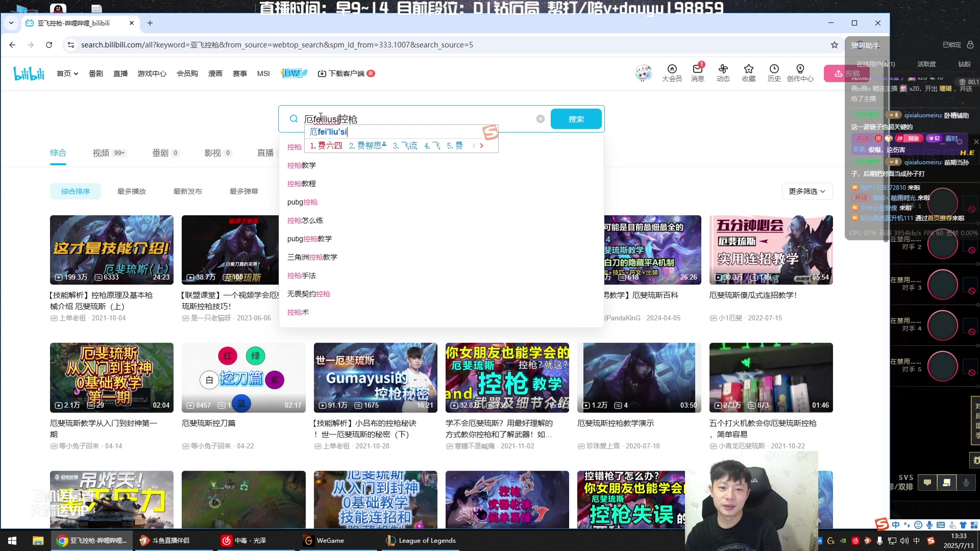The width and height of the screenshot is (980, 551).
Task: Click the user avatar in header
Action: (x=643, y=73)
